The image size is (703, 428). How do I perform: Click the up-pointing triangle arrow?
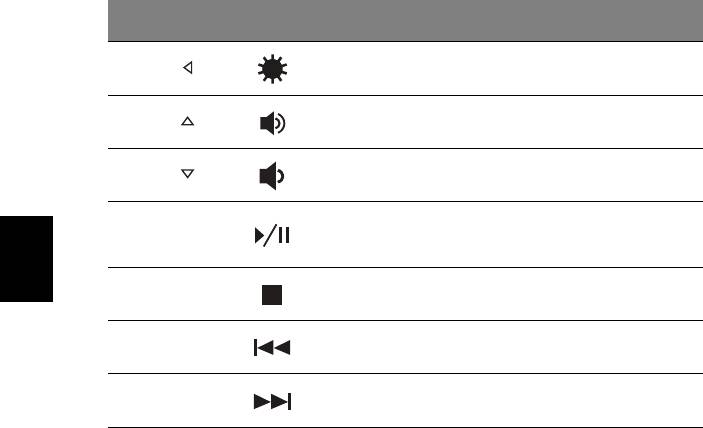pos(186,123)
